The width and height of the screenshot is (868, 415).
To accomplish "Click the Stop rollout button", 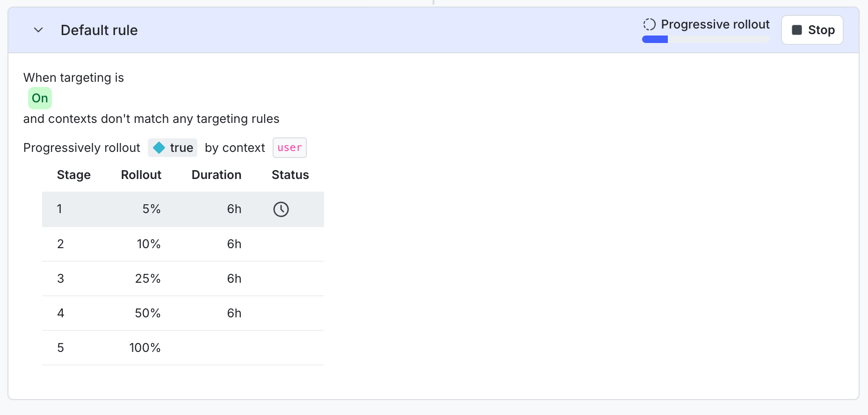I will click(x=812, y=30).
